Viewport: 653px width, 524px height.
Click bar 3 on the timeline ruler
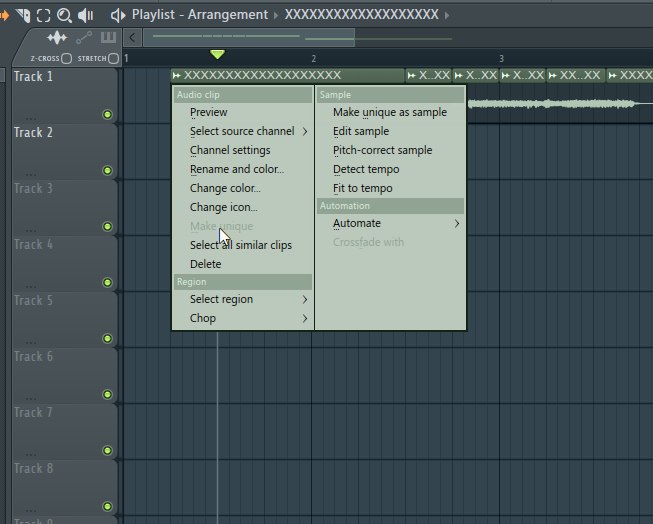pyautogui.click(x=501, y=59)
